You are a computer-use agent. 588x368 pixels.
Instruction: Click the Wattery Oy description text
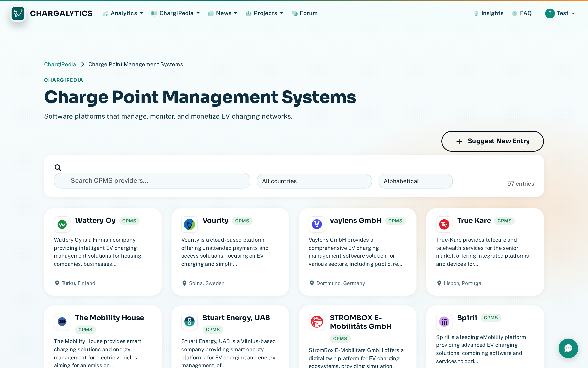click(x=98, y=252)
